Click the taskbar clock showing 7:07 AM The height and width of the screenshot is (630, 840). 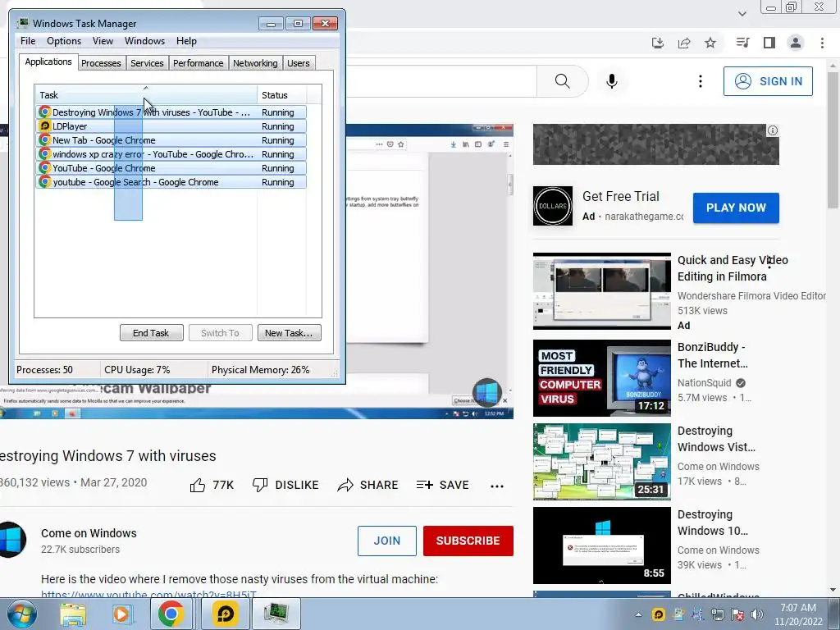[798, 614]
